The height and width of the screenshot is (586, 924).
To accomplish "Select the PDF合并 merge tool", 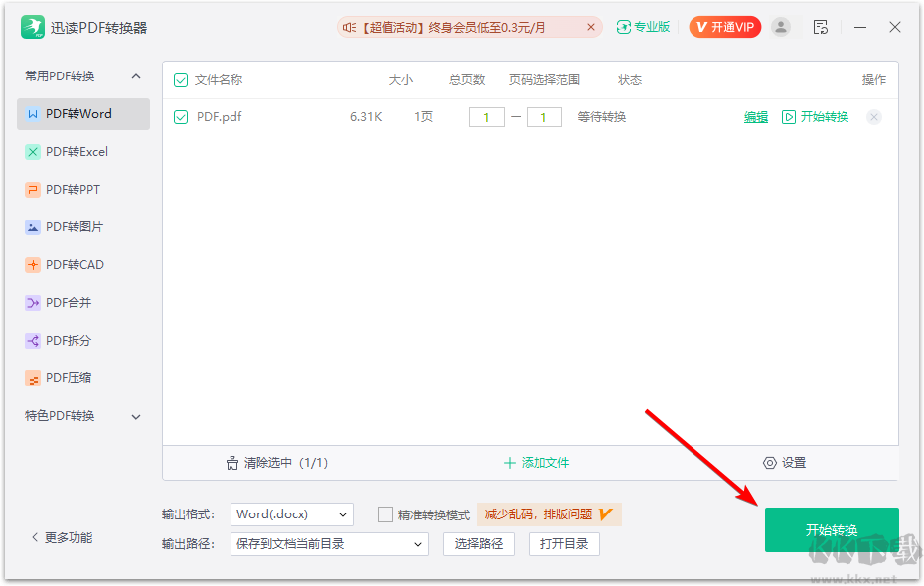I will tap(75, 302).
